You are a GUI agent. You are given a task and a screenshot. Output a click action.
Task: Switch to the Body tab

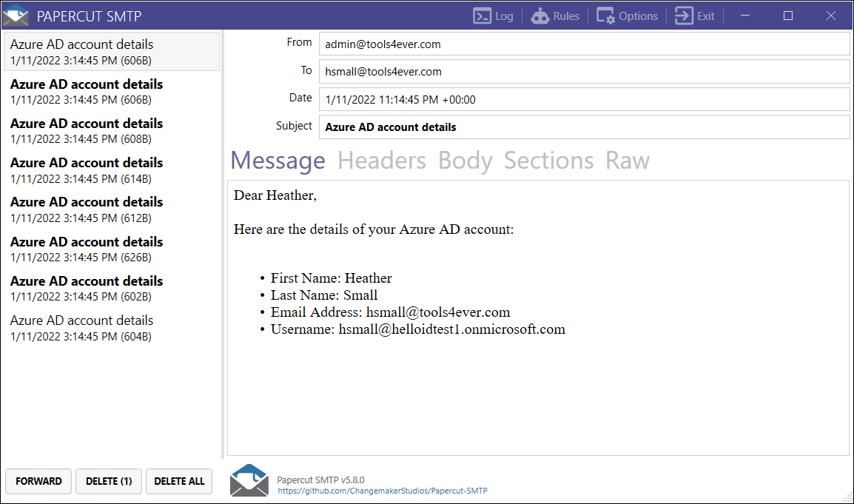click(x=465, y=161)
